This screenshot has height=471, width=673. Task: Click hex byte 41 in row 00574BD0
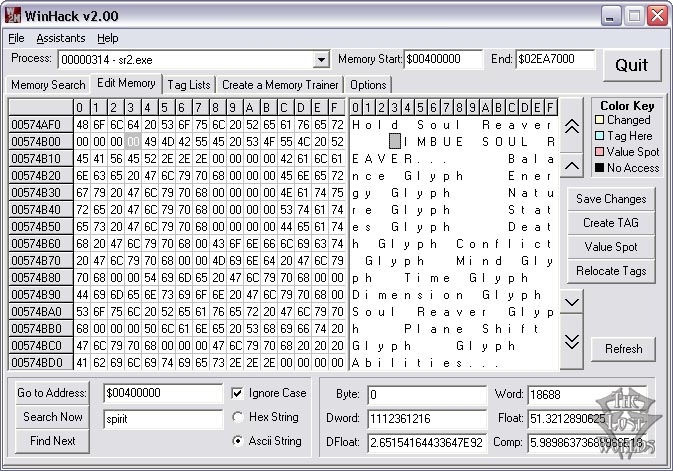82,363
